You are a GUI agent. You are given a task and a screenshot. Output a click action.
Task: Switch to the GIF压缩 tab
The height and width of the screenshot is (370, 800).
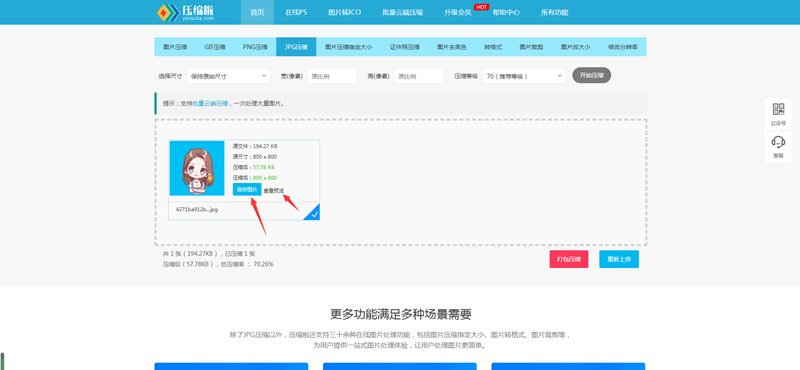(215, 47)
